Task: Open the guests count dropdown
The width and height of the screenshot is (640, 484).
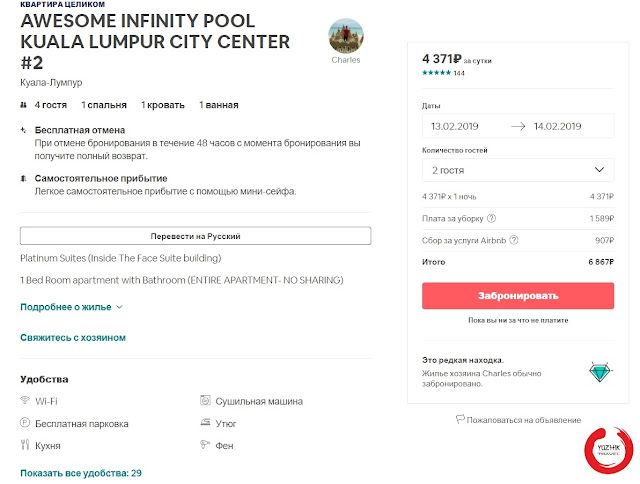Action: click(x=517, y=170)
